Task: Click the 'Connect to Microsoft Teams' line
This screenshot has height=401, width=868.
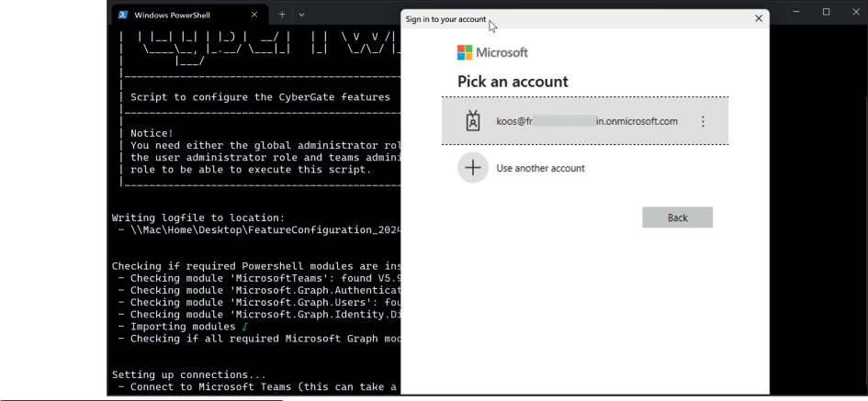Action: [x=259, y=387]
